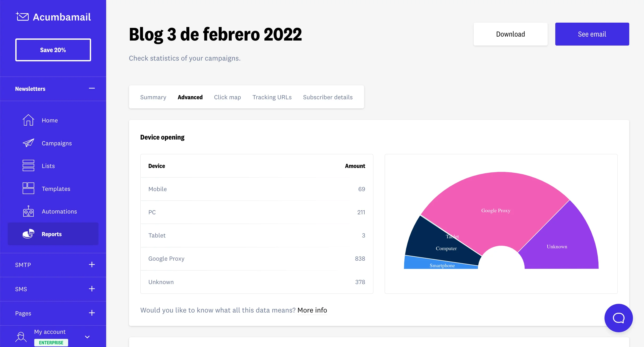Viewport: 644px width, 347px height.
Task: Expand the Pages section
Action: [92, 313]
